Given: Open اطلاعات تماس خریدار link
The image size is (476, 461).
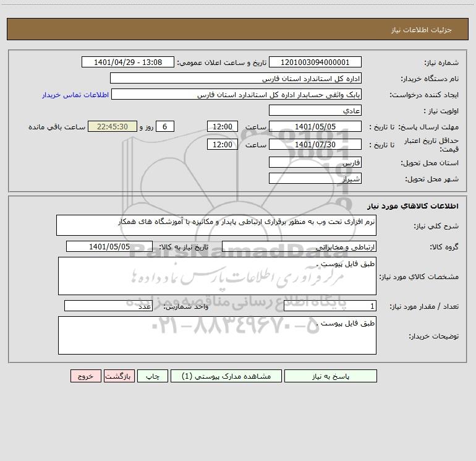Looking at the screenshot, I should click(75, 95).
